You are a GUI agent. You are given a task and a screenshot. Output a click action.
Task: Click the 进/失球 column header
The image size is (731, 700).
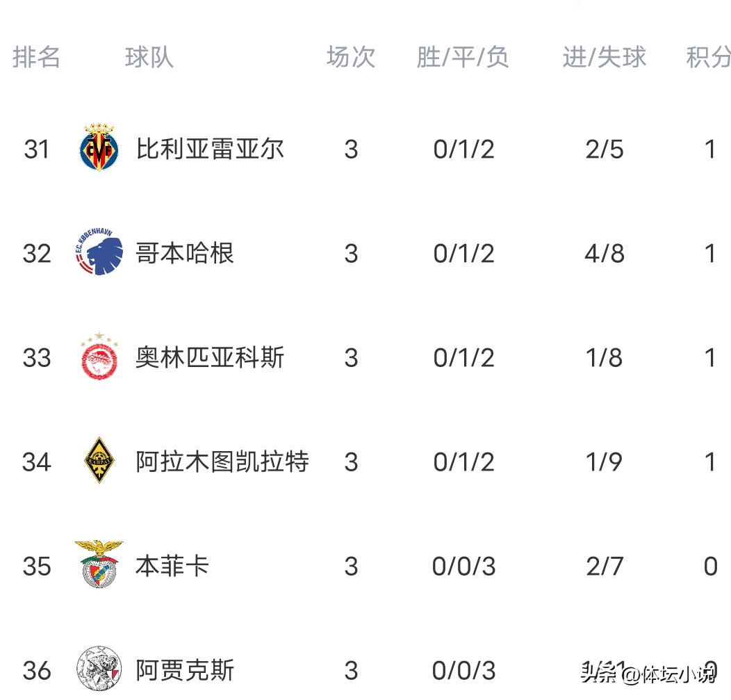tap(605, 57)
